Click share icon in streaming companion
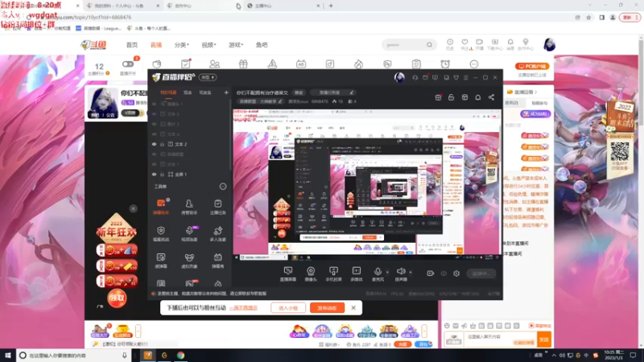This screenshot has width=644, height=362. [x=491, y=97]
